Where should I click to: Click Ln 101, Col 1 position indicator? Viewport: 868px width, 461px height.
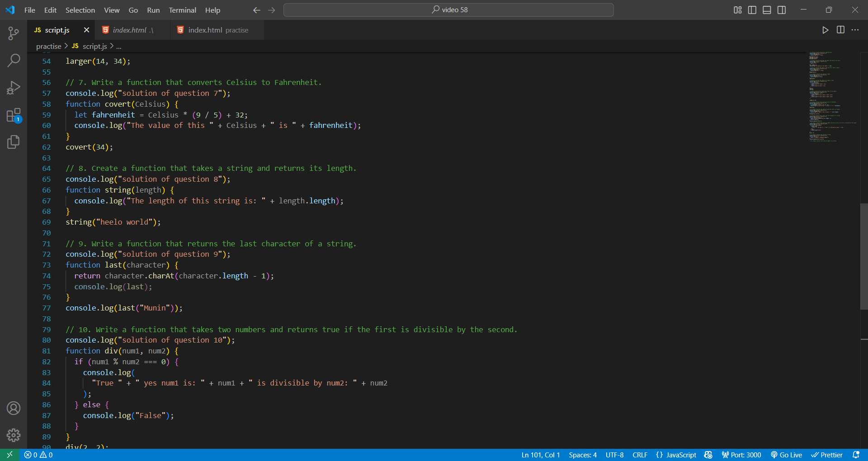tap(541, 455)
